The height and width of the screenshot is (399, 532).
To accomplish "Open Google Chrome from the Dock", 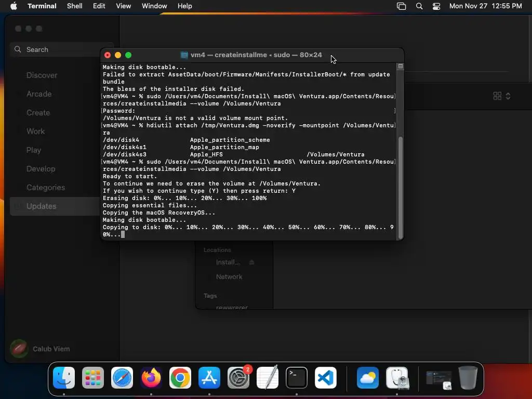I will (180, 378).
